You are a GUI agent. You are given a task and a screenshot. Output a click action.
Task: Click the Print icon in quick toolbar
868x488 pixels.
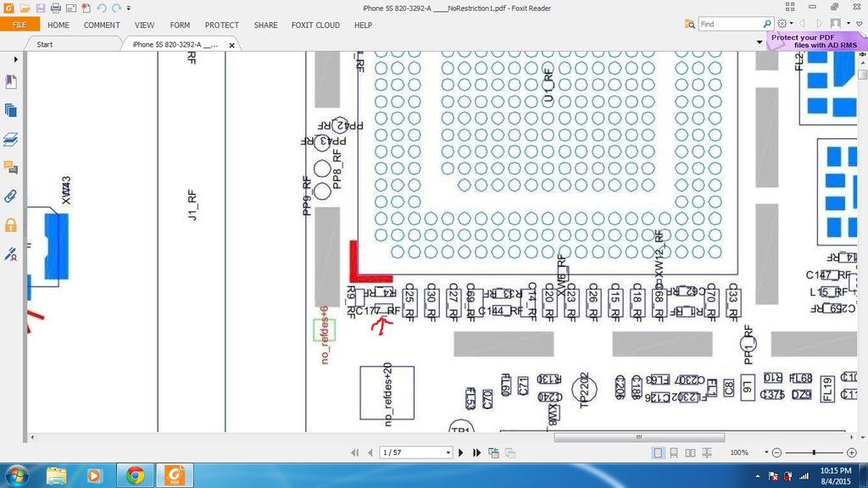tap(55, 8)
